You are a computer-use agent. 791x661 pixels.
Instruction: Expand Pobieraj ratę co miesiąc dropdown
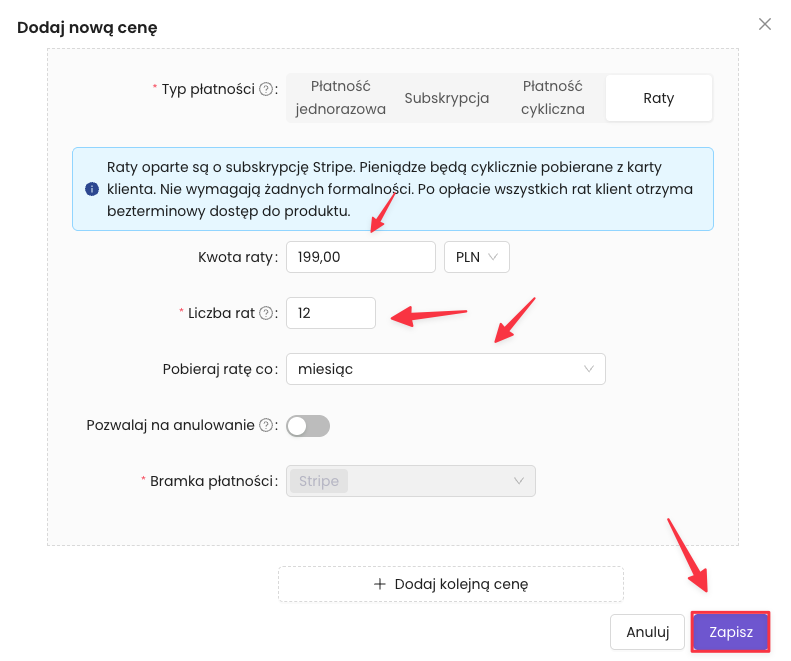click(445, 369)
